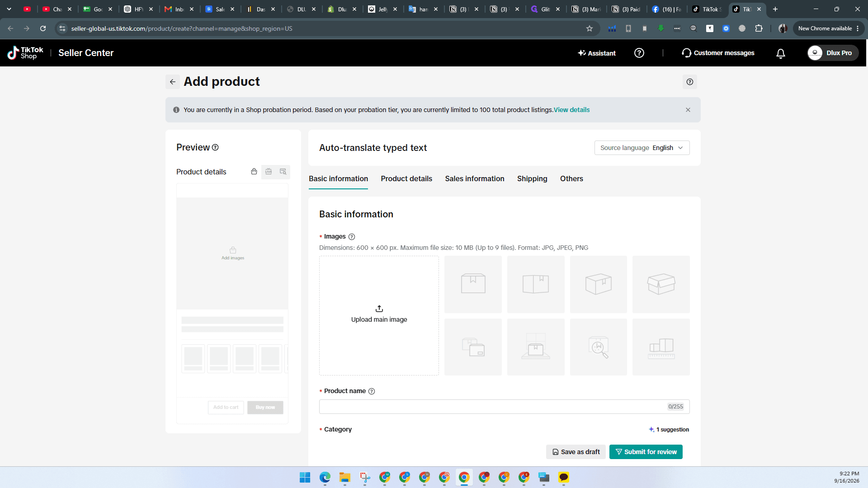Open Customer messages

(x=718, y=53)
